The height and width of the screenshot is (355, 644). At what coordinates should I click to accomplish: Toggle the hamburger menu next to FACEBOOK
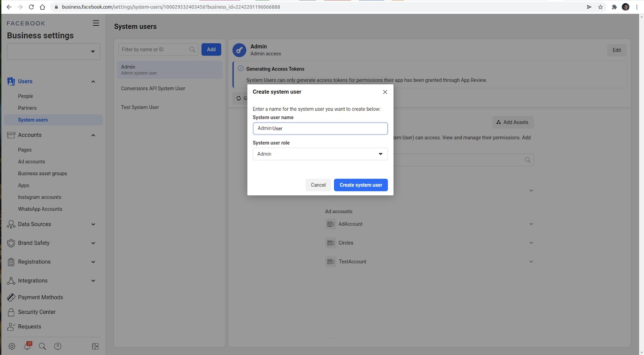pos(96,23)
